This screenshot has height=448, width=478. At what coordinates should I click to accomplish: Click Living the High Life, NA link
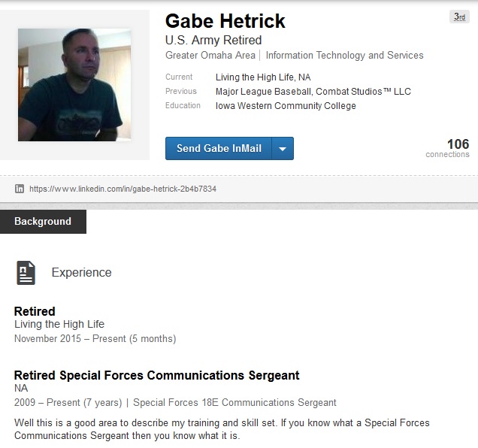263,77
